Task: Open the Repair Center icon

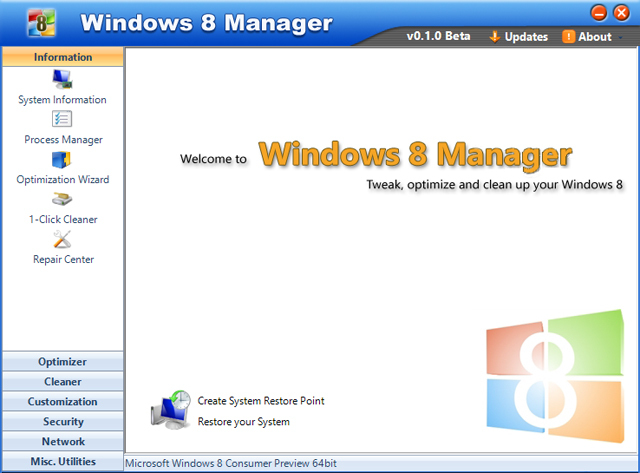Action: (62, 239)
